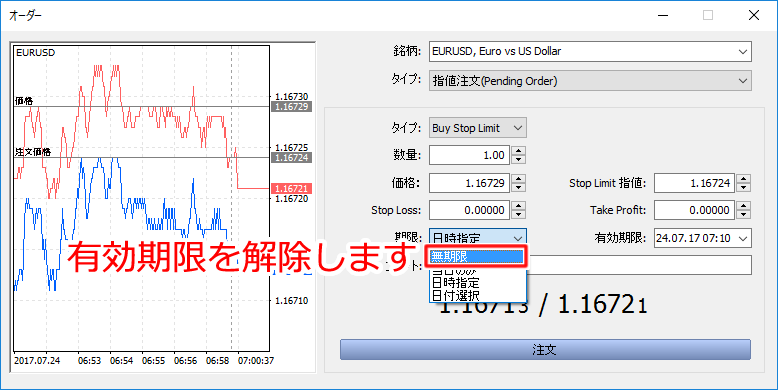Increase Stop Loss with the up arrow
The width and height of the screenshot is (778, 390).
[x=518, y=205]
